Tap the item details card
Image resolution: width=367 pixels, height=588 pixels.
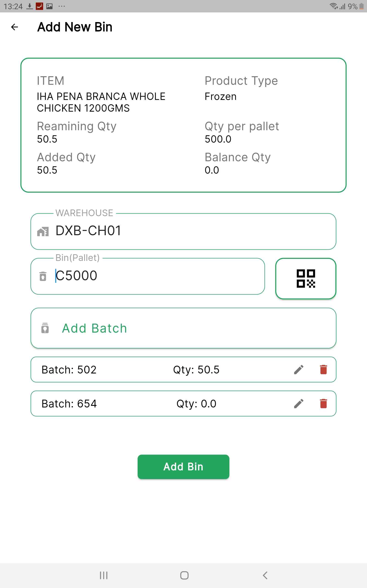183,125
